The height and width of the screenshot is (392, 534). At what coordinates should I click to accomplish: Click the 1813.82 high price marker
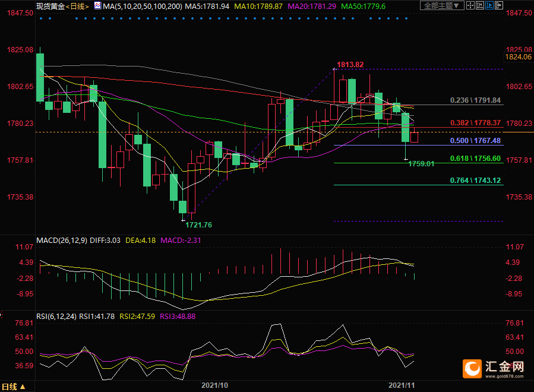350,64
